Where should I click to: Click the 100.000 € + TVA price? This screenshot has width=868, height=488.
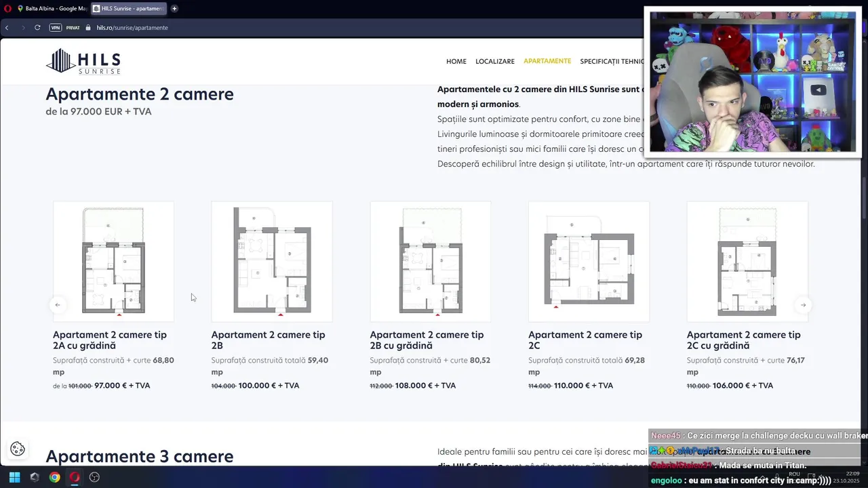(269, 386)
